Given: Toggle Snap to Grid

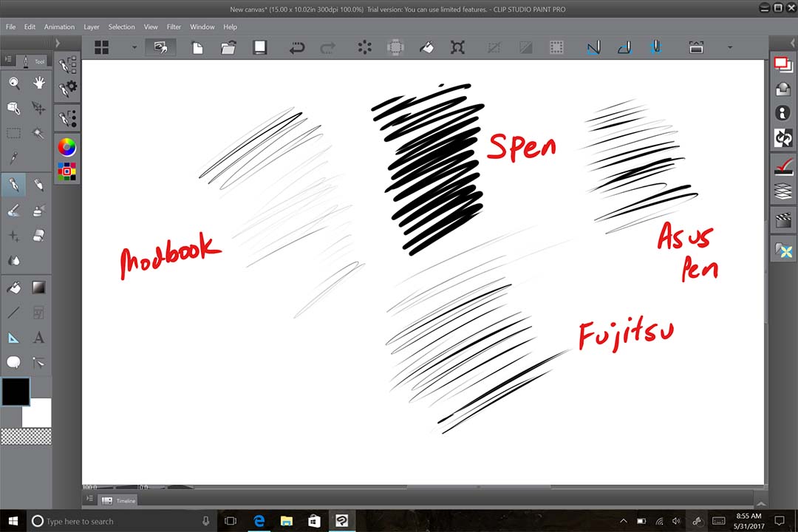Looking at the screenshot, I should tap(655, 48).
